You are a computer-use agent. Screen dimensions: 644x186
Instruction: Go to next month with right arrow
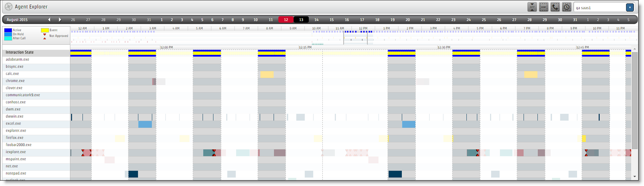60,20
